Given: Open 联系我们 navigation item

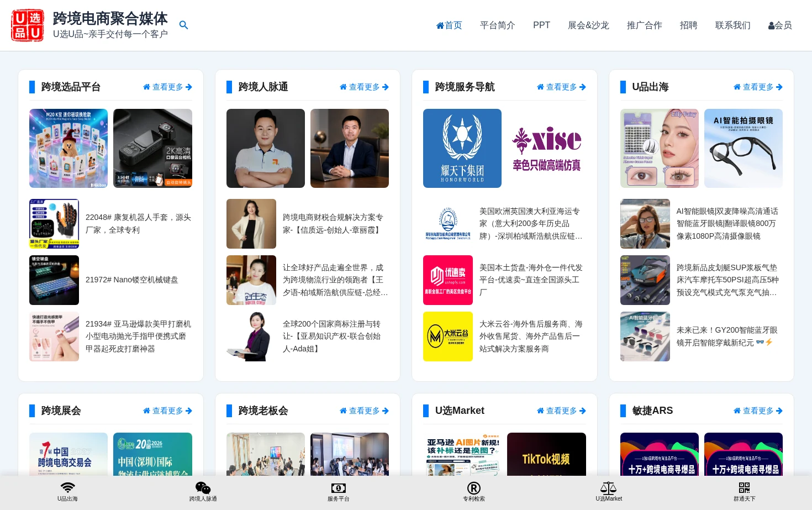Looking at the screenshot, I should coord(733,25).
